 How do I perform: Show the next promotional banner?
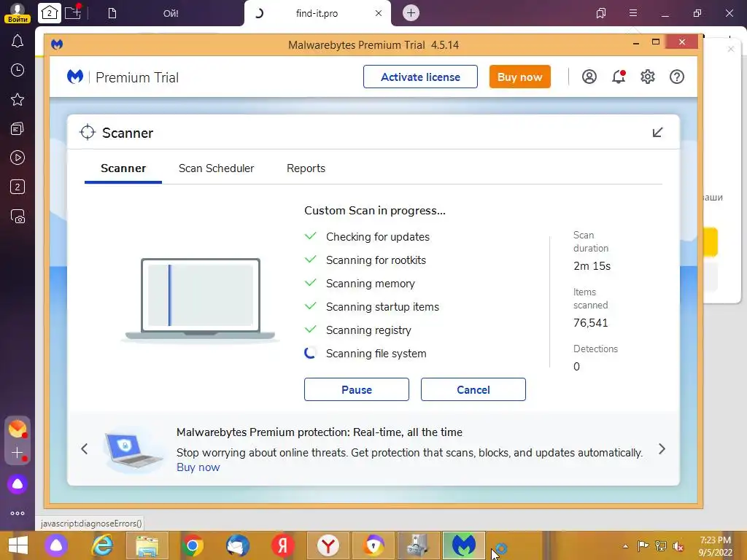662,448
